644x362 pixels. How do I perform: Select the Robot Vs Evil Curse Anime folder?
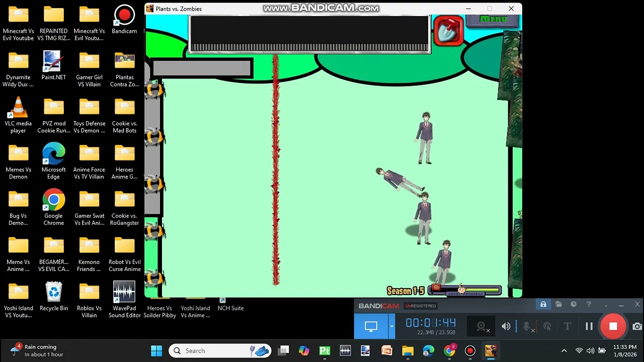(124, 254)
